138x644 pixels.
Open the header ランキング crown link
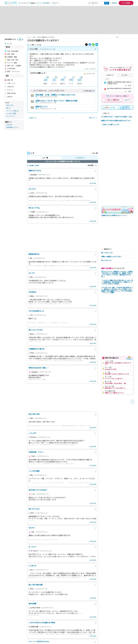pos(24,3)
